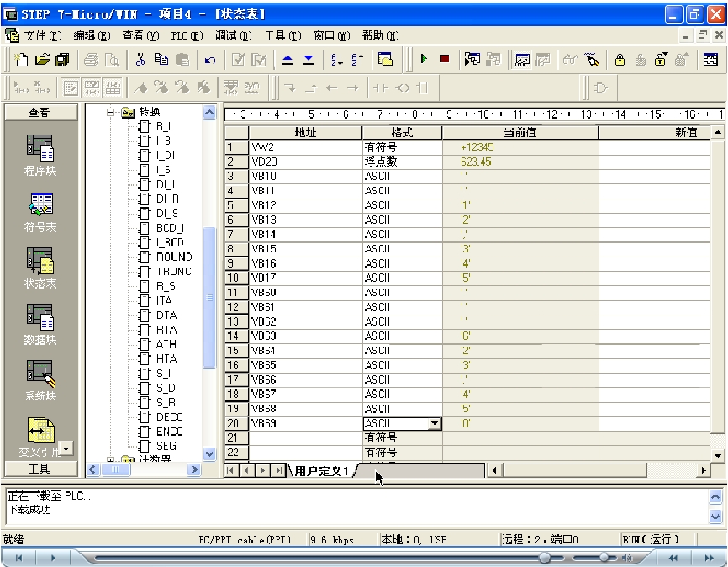Unforce all using the open padlock icon
728x567 pixels.
tap(661, 60)
